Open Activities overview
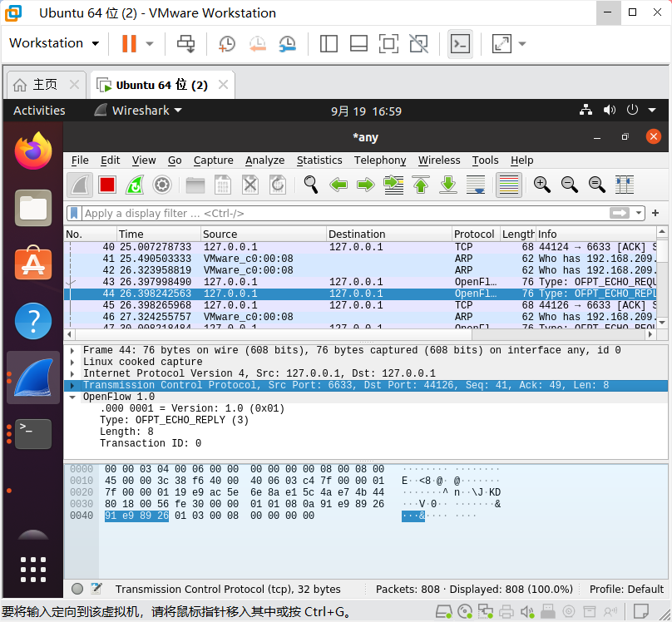 point(39,111)
